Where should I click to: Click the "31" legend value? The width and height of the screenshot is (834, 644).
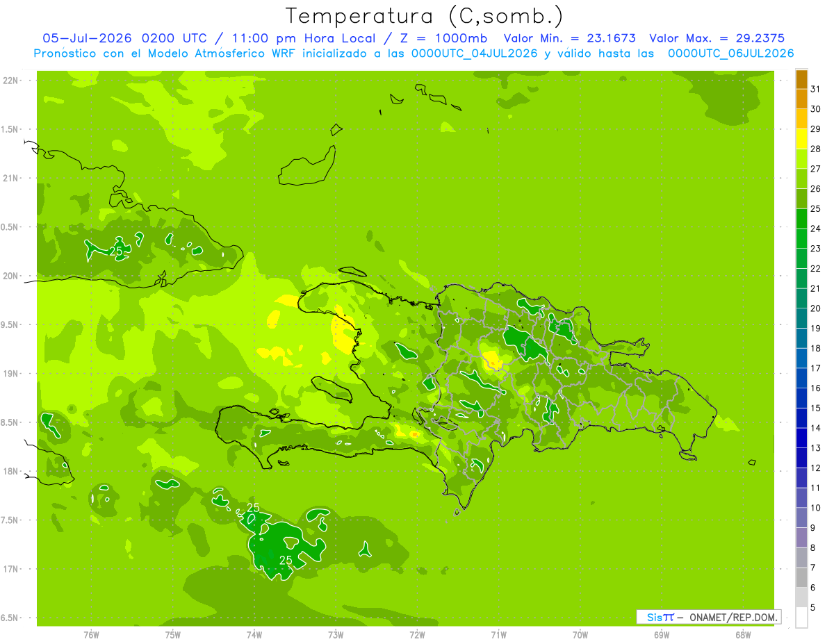(x=816, y=89)
